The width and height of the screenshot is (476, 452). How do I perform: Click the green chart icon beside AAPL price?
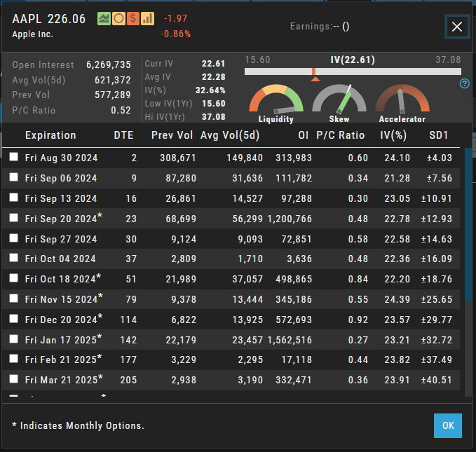click(x=104, y=18)
